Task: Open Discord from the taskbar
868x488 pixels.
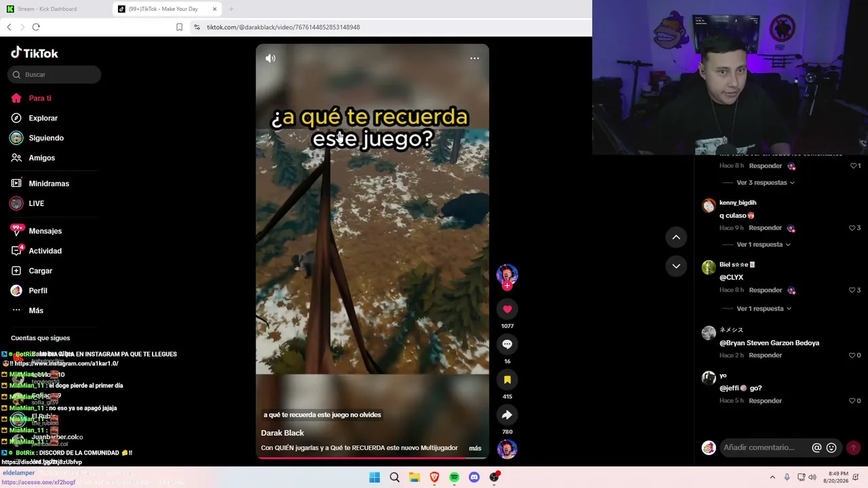Action: click(474, 477)
